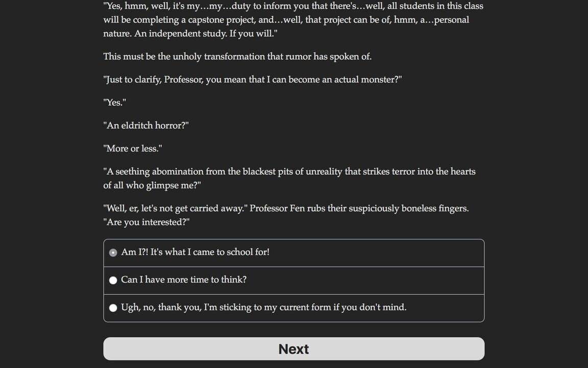Click the paragraph mentioning Professor Fen
588x368 pixels.
[x=286, y=215]
